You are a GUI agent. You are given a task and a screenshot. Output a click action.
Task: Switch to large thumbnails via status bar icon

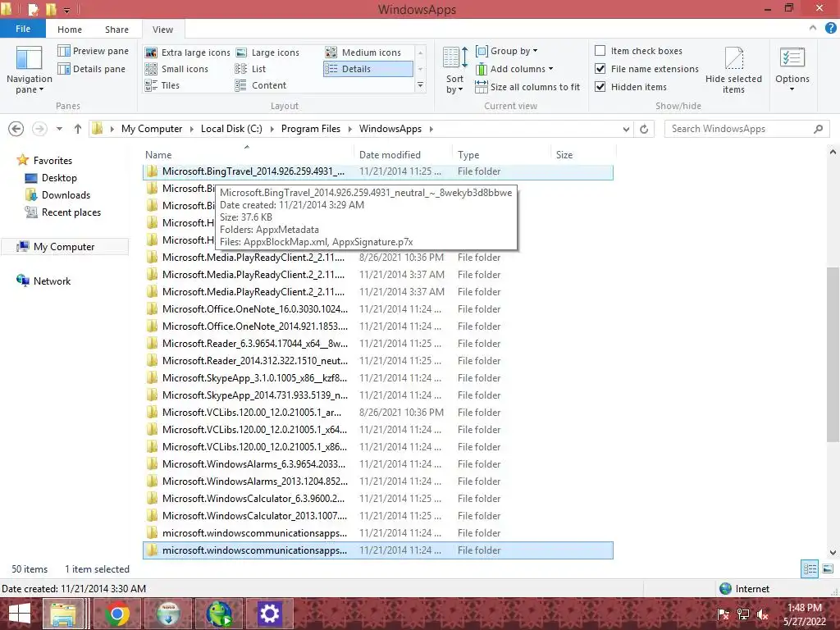click(828, 569)
